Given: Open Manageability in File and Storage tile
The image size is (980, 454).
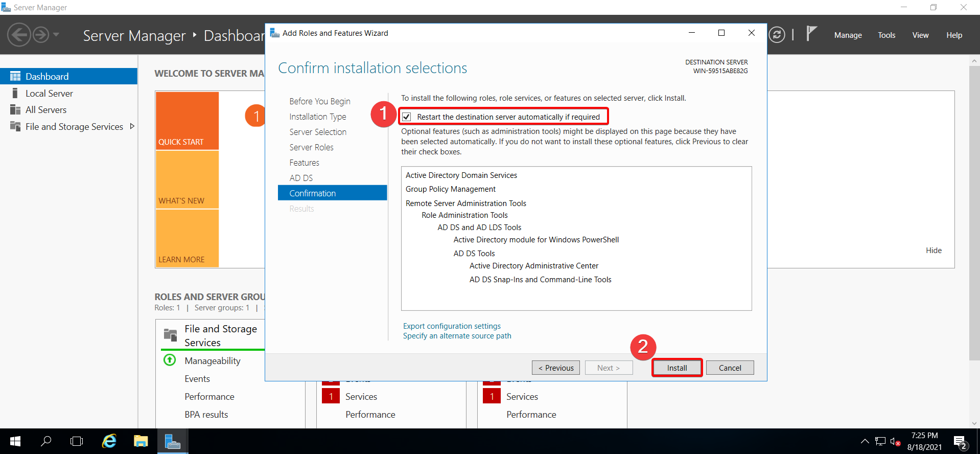Looking at the screenshot, I should [213, 361].
